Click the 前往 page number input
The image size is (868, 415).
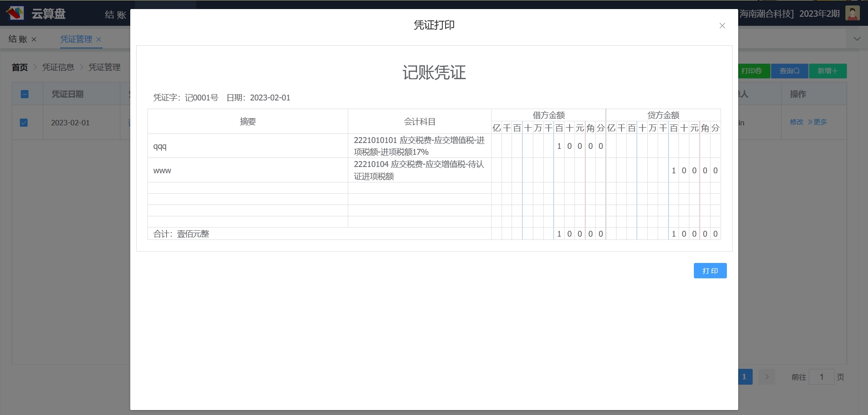821,377
